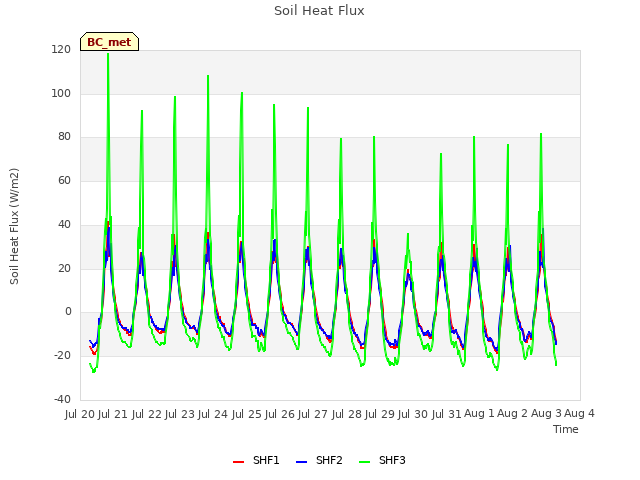The width and height of the screenshot is (640, 480).
Task: Click the 120 y-axis tick value
Action: pos(61,50)
